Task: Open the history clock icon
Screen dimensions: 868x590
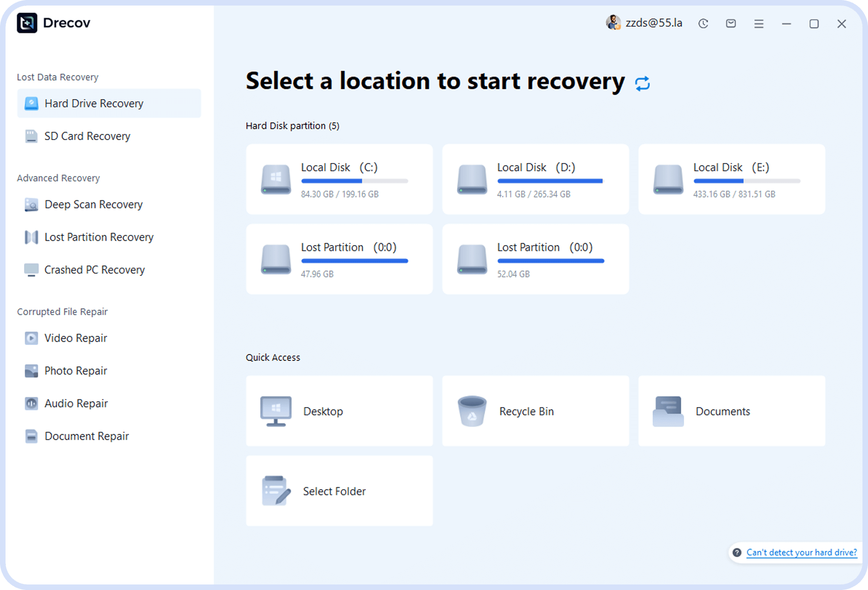Action: (703, 23)
